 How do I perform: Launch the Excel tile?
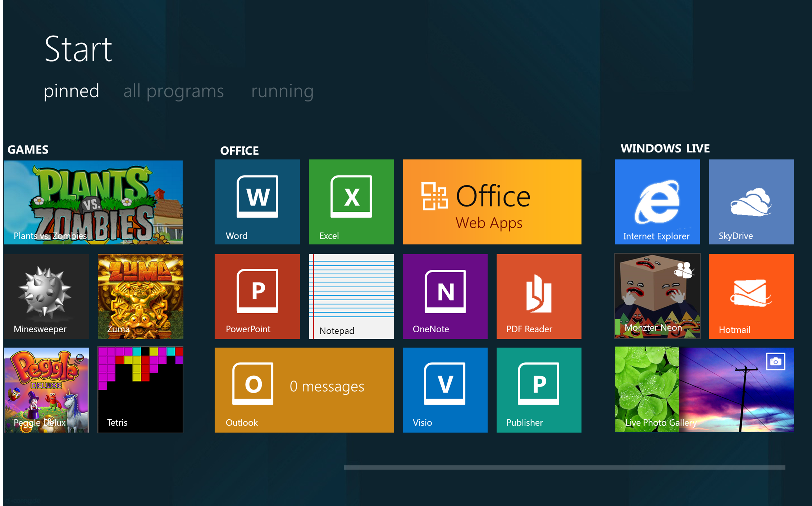(351, 202)
